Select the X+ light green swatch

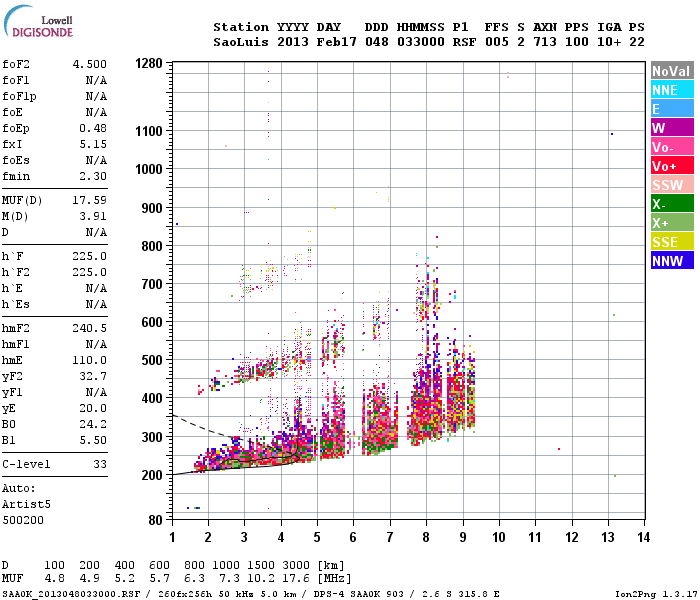click(x=672, y=222)
